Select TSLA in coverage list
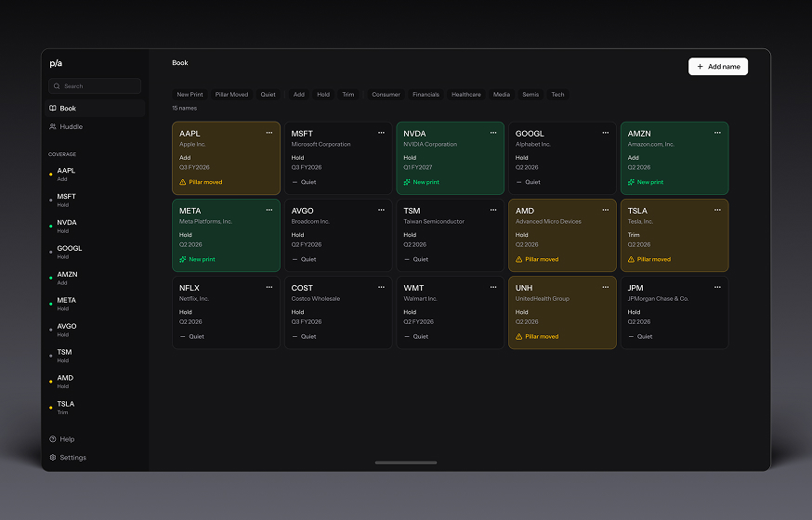812x520 pixels. coord(95,408)
